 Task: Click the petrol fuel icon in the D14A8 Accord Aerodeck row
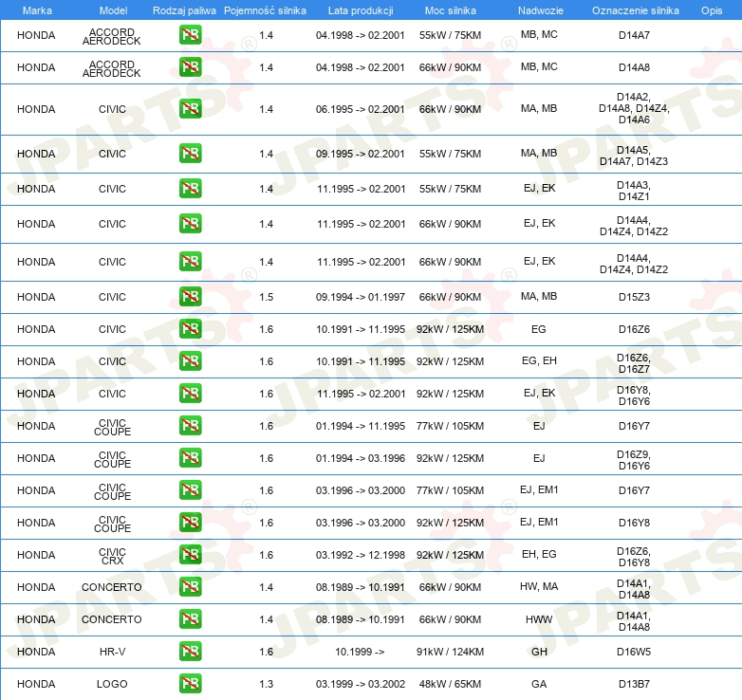pyautogui.click(x=190, y=66)
